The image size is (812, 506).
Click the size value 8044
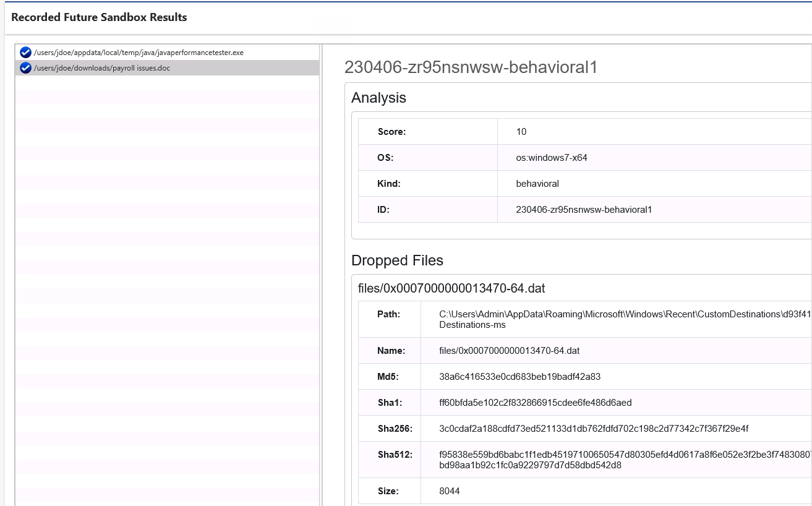[x=450, y=491]
